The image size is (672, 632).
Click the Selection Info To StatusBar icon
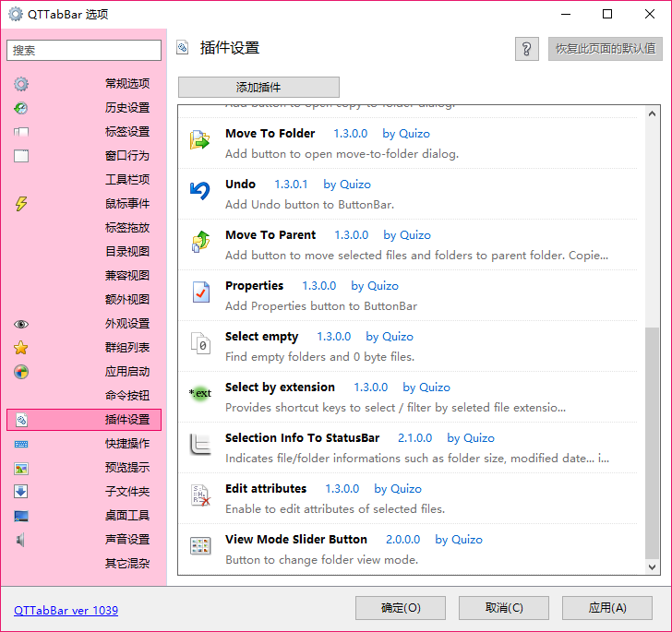point(200,445)
